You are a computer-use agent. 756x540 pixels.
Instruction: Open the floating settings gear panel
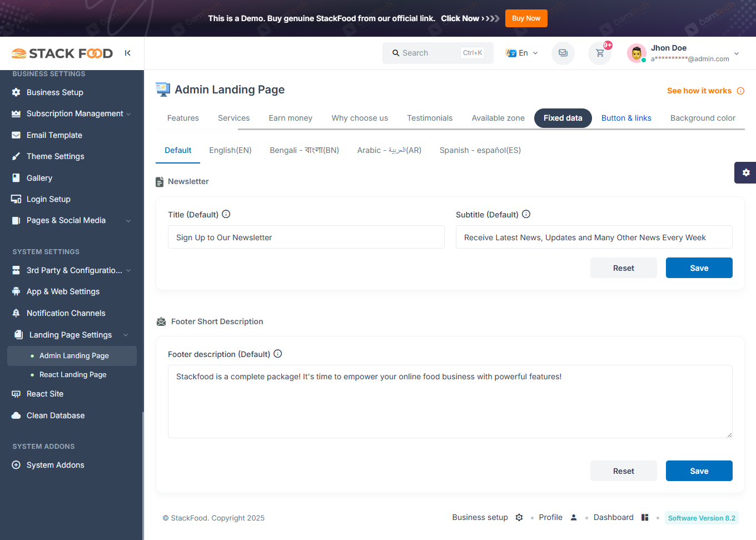(x=745, y=172)
